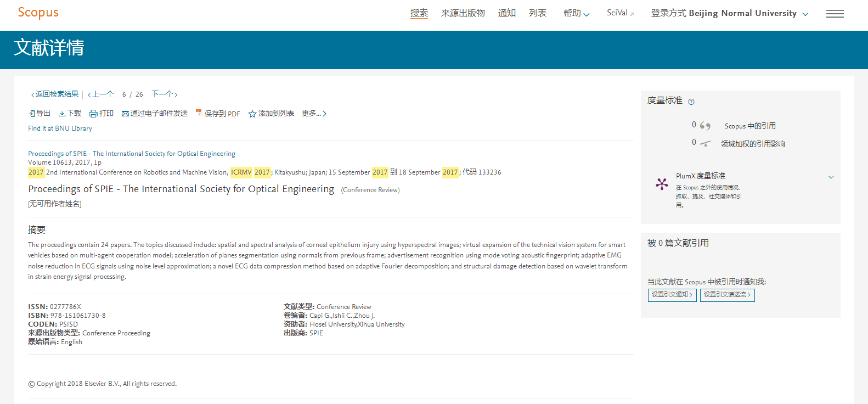Click the field-weighted citation impact icon

pos(705,143)
